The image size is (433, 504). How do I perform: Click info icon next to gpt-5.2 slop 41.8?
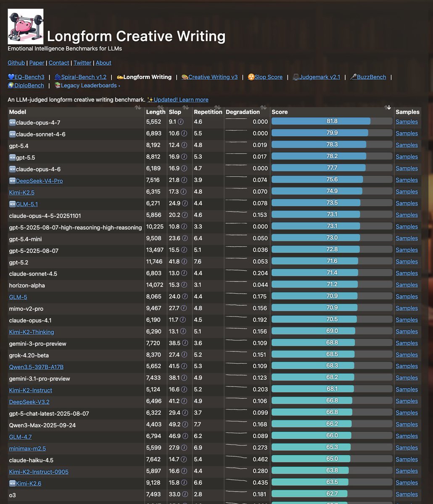tap(184, 262)
